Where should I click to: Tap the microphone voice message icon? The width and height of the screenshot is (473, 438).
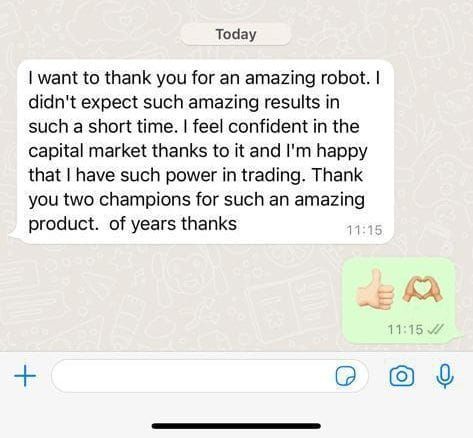tap(445, 376)
